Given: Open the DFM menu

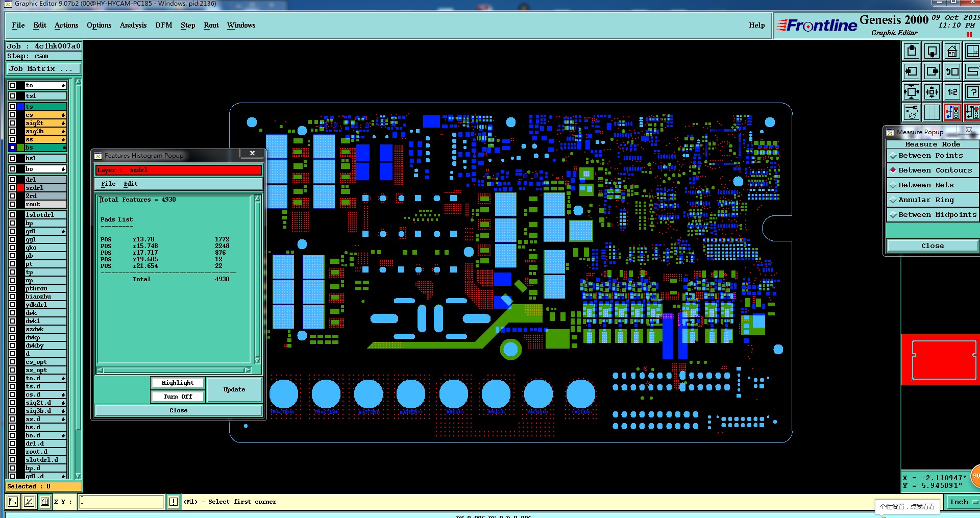Looking at the screenshot, I should click(164, 26).
